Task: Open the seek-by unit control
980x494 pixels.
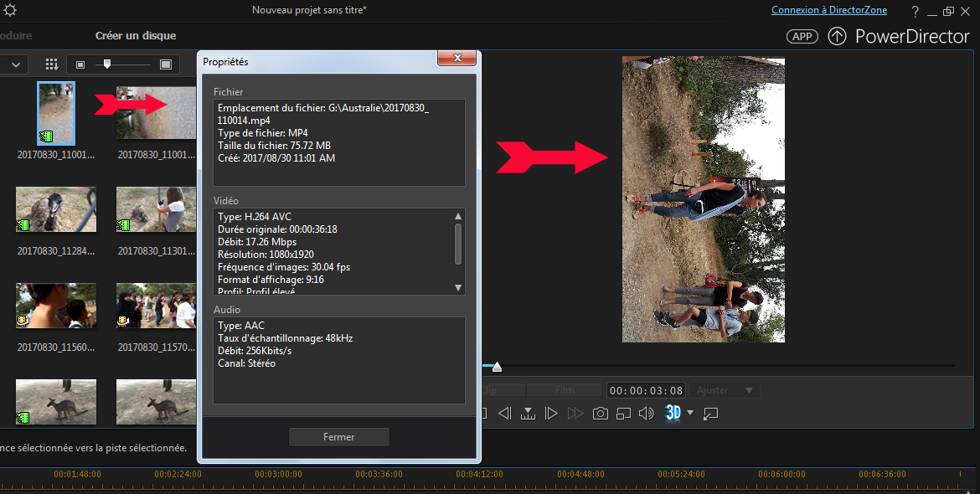Action: click(529, 414)
